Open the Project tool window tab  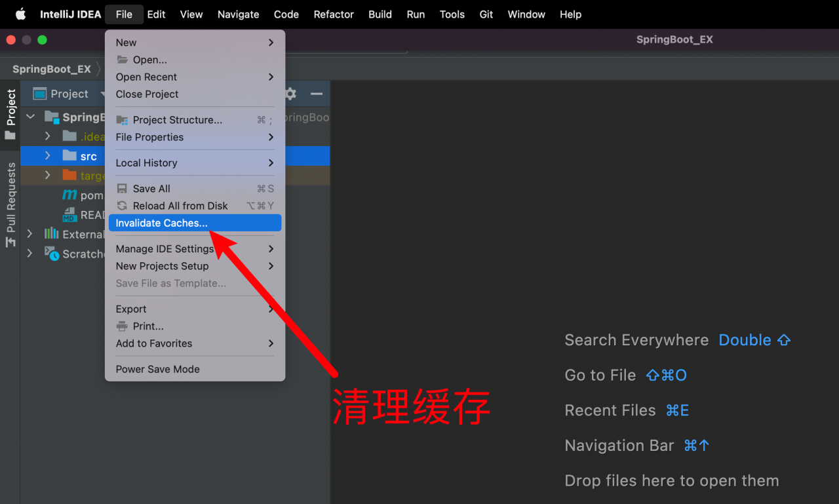(10, 115)
